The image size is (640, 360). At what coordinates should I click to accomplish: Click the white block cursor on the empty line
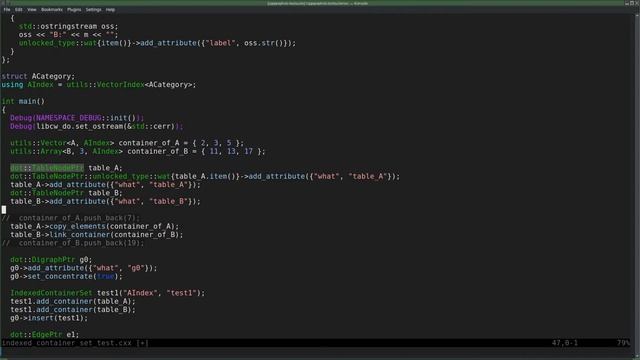point(4,210)
